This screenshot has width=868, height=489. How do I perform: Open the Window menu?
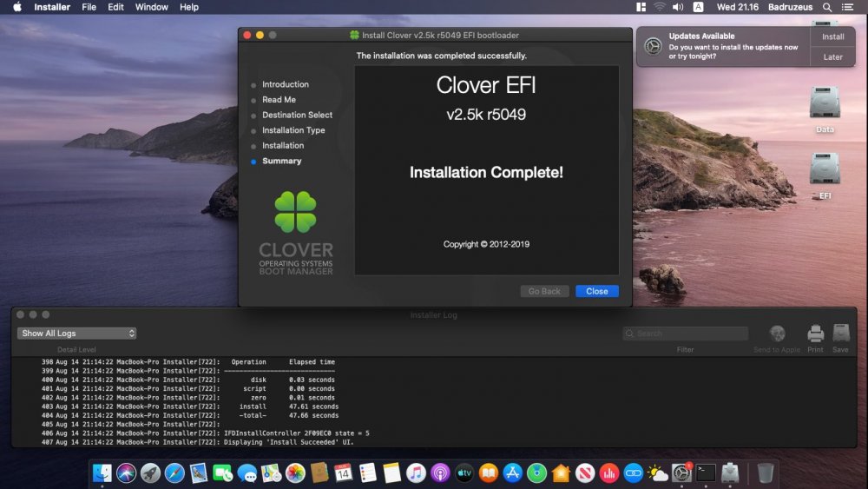(x=152, y=7)
